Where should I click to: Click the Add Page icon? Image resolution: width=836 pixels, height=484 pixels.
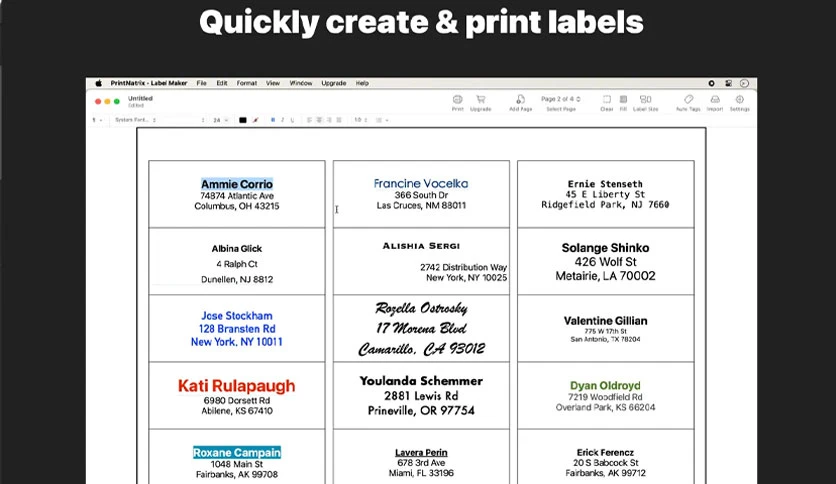(x=520, y=100)
